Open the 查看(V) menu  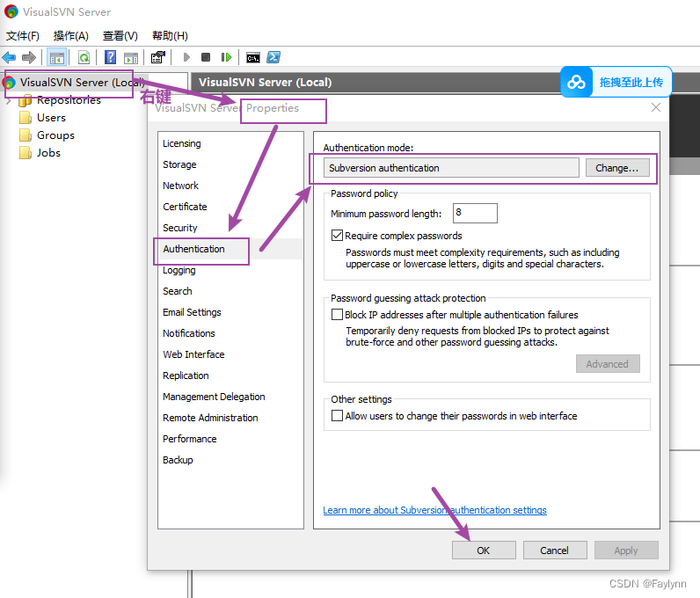tap(120, 36)
